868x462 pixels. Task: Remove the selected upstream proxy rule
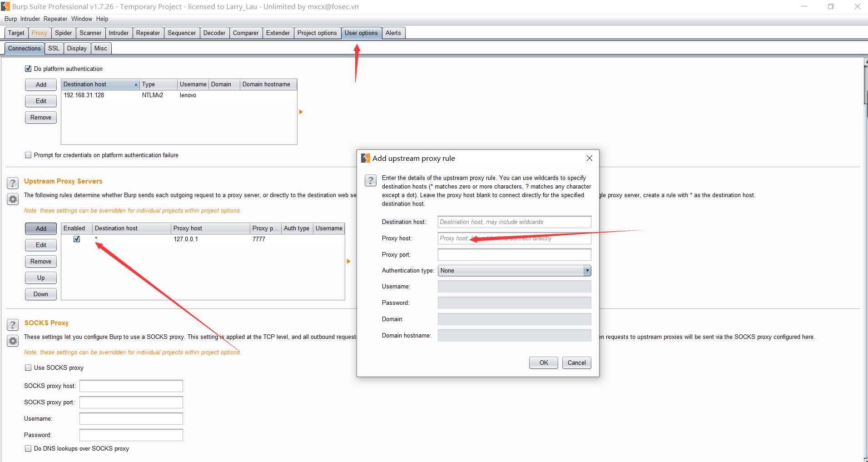(x=41, y=261)
